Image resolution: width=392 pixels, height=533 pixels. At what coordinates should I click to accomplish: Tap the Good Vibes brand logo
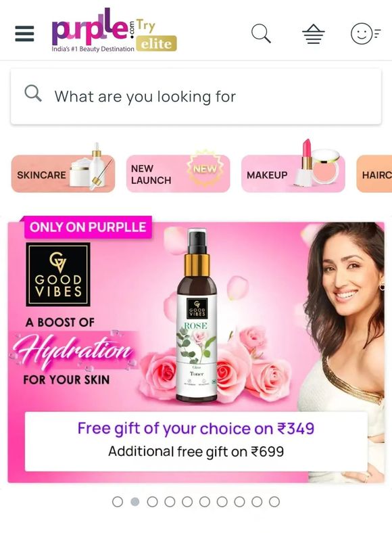click(58, 274)
